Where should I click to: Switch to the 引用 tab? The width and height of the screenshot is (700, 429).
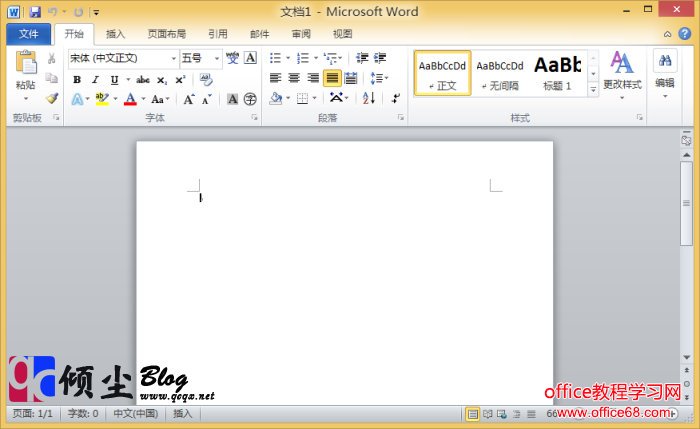218,34
